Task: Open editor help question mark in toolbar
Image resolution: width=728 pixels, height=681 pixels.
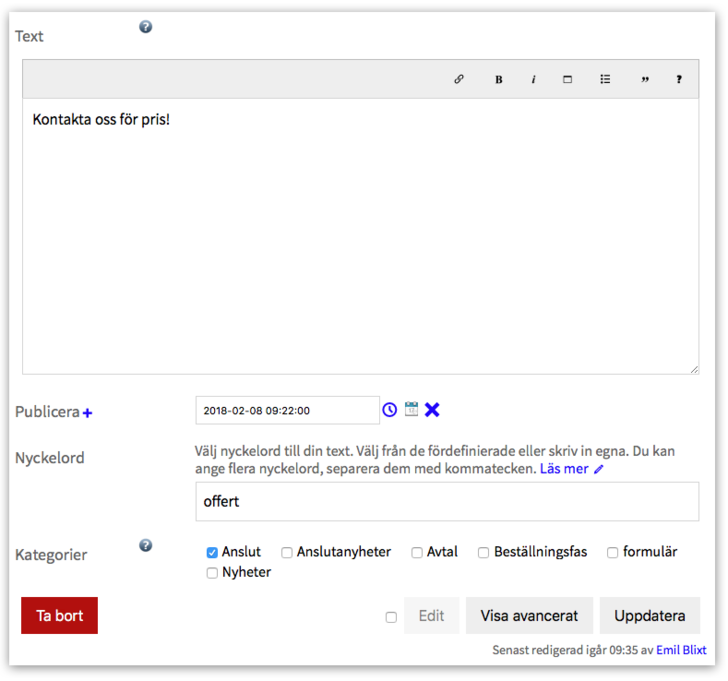Action: 679,80
